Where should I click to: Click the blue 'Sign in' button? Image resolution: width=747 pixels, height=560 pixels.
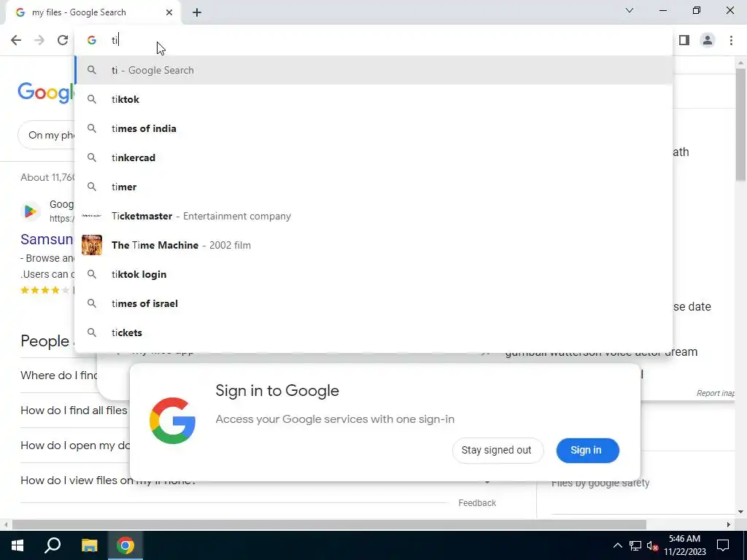tap(587, 450)
